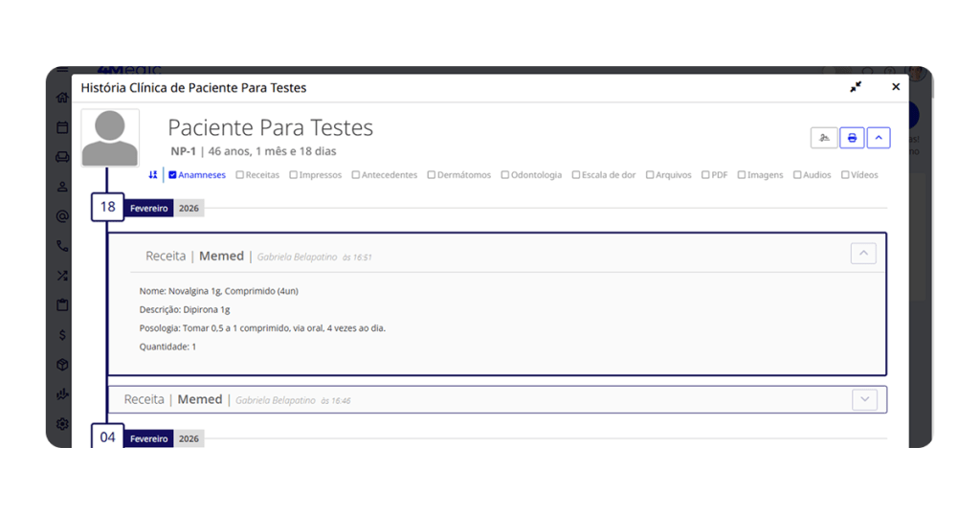This screenshot has height=515, width=980.
Task: Collapse the patient header with the chevron
Action: [x=880, y=138]
